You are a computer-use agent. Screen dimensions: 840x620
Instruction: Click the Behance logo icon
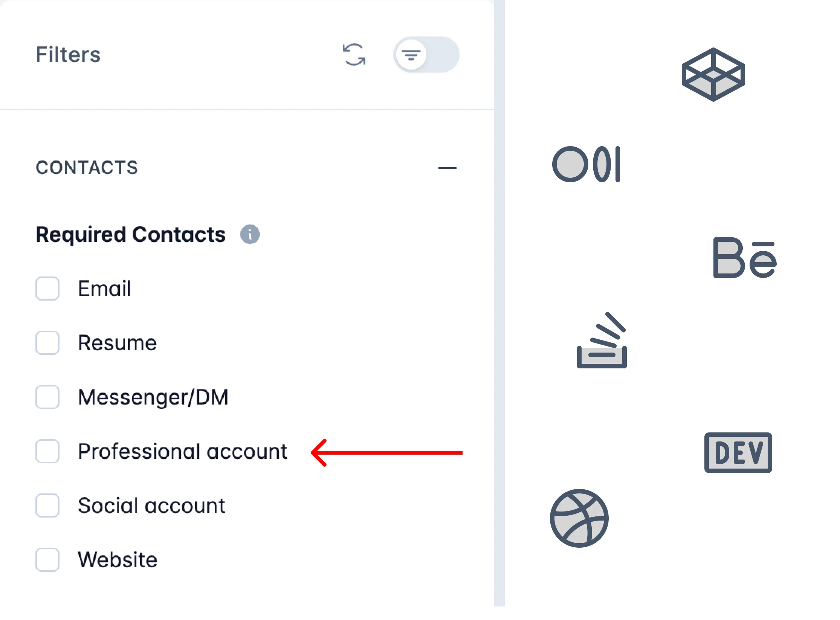pos(745,258)
